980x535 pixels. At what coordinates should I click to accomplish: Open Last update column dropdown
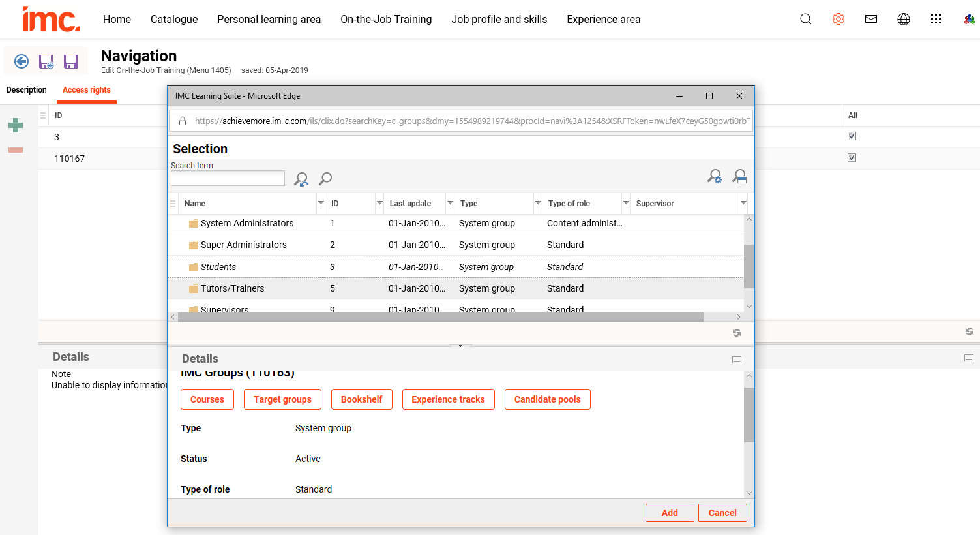click(x=450, y=203)
